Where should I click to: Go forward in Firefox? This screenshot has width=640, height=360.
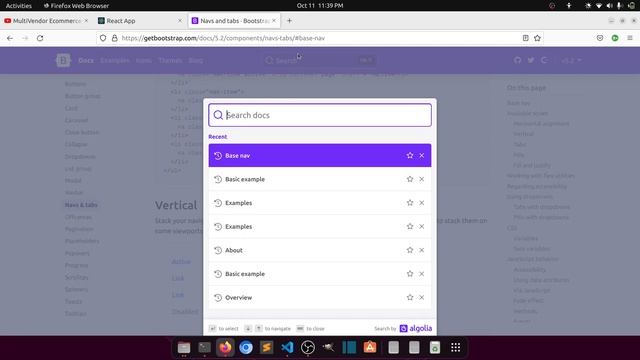click(x=25, y=38)
